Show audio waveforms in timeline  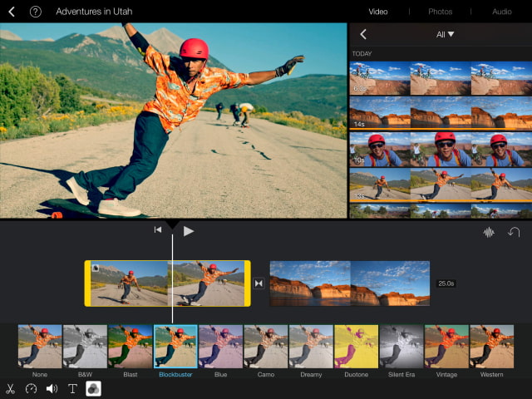pos(489,232)
